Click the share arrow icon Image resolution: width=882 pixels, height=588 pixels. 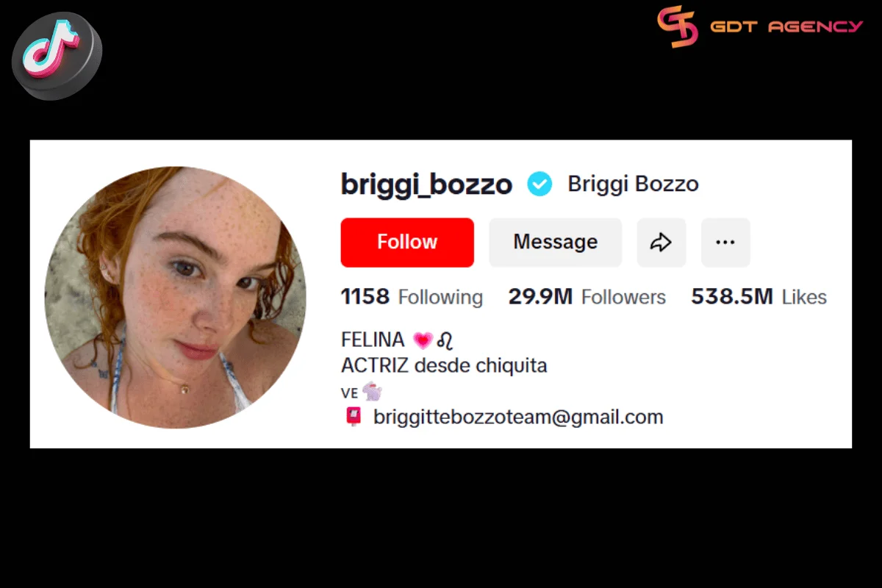(661, 242)
